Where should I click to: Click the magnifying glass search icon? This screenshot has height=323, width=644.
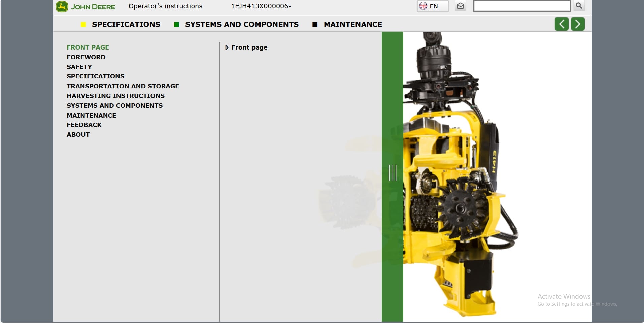click(x=579, y=6)
